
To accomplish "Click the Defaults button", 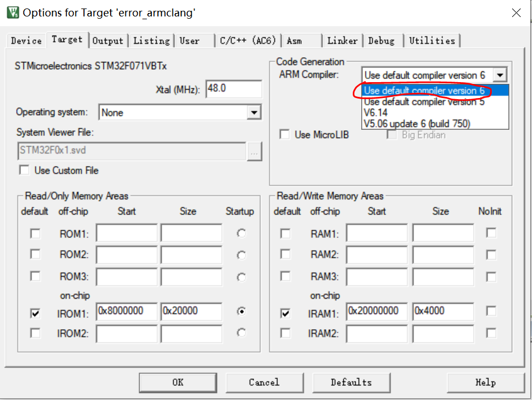I will click(x=351, y=382).
